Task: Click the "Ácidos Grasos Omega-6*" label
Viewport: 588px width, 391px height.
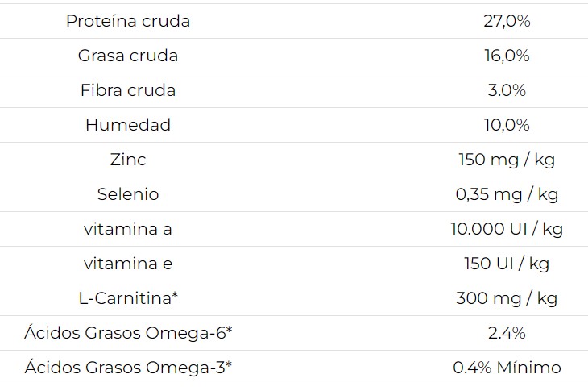Action: (x=128, y=333)
